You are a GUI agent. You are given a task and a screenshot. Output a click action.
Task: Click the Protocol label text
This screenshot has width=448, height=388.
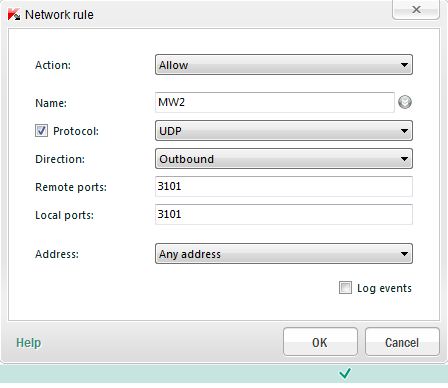[76, 131]
